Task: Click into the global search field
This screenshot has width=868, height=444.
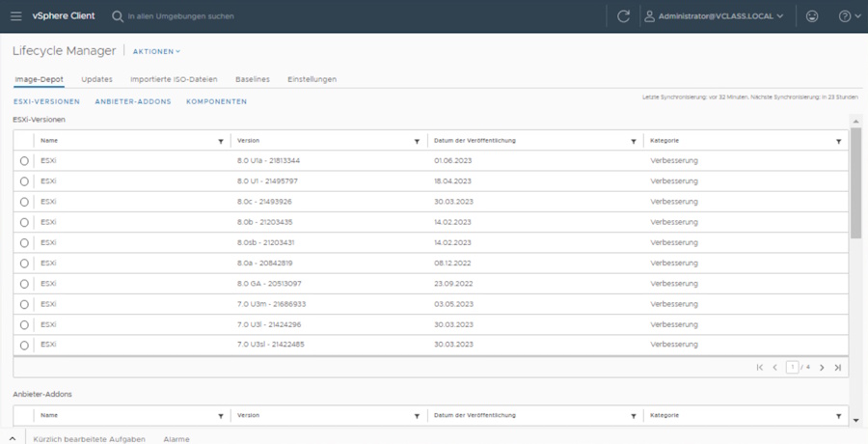Action: 180,16
